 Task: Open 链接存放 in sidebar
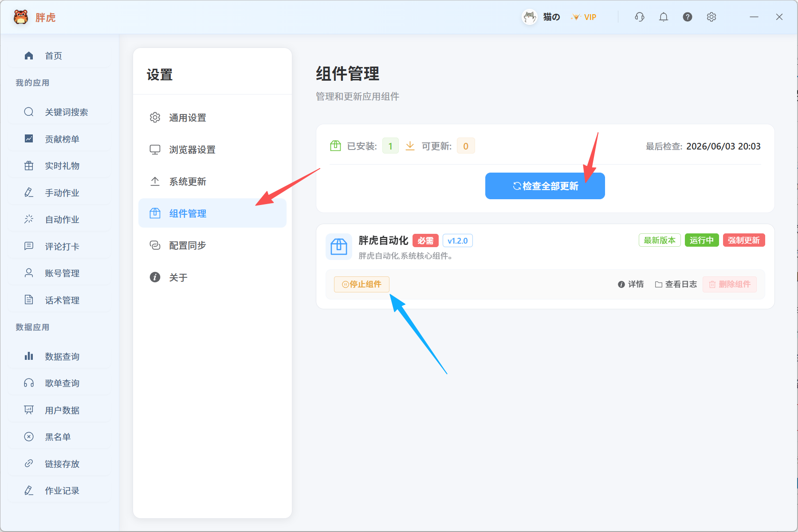coord(59,464)
